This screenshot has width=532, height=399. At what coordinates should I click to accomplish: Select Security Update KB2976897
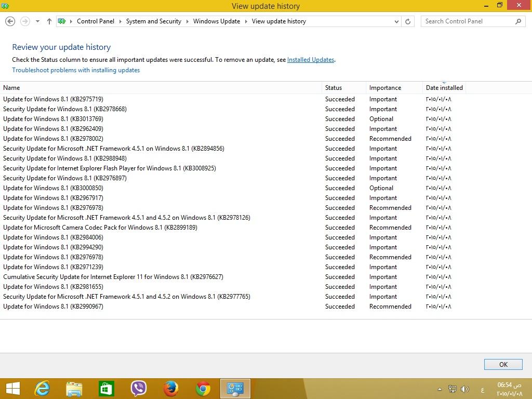coord(233,178)
